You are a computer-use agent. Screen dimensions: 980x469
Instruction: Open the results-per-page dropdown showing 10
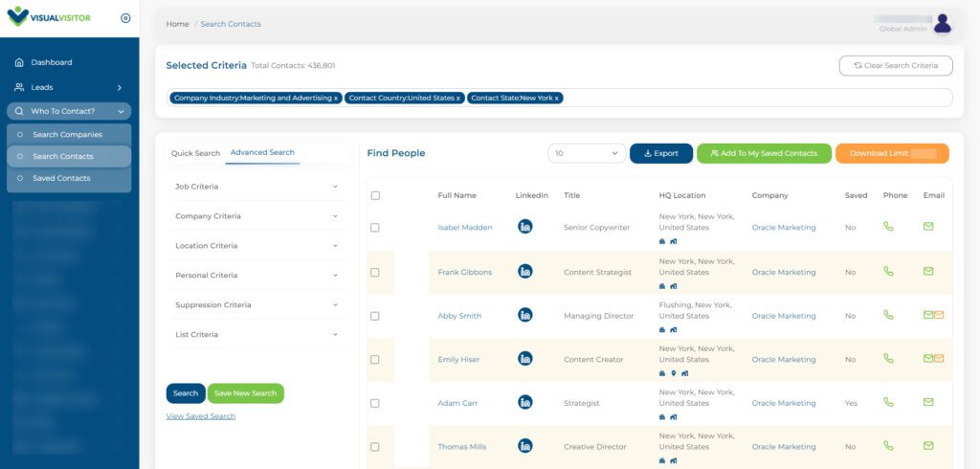[x=587, y=153]
